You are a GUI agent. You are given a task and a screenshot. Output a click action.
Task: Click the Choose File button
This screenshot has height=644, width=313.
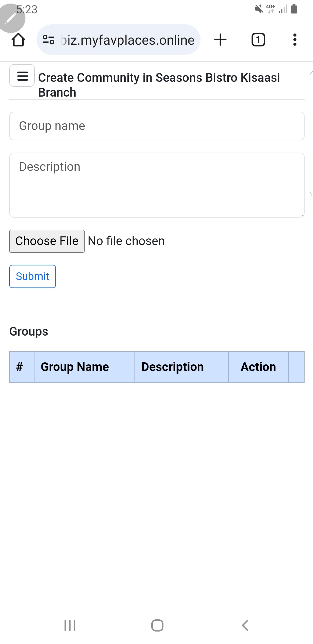[x=47, y=241]
